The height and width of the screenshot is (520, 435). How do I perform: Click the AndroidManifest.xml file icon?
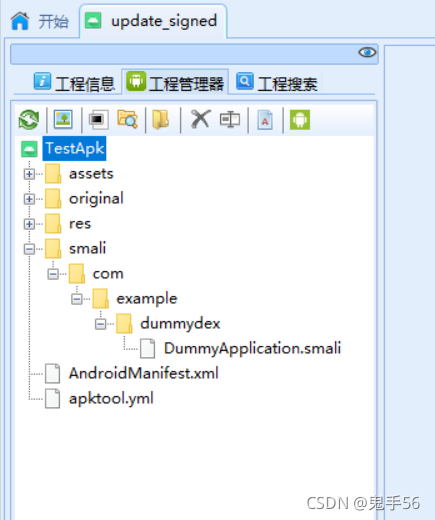(53, 373)
